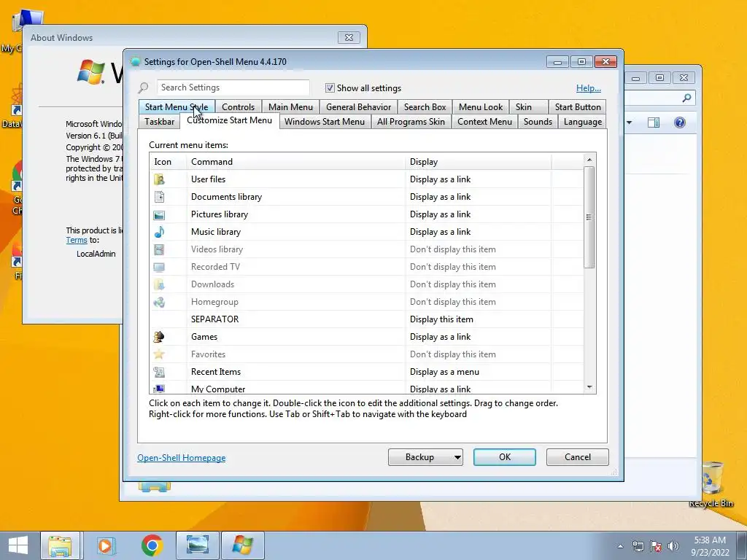Open the Sounds tab

coord(538,122)
